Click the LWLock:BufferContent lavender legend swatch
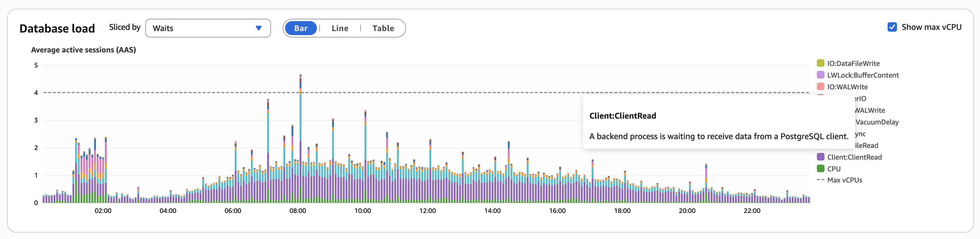Viewport: 980px width, 239px height. 820,75
